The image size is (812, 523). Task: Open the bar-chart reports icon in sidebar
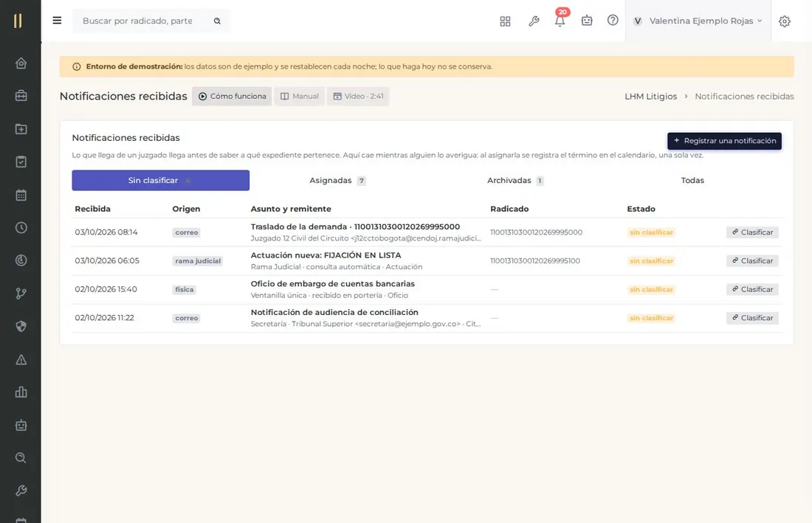pyautogui.click(x=21, y=392)
